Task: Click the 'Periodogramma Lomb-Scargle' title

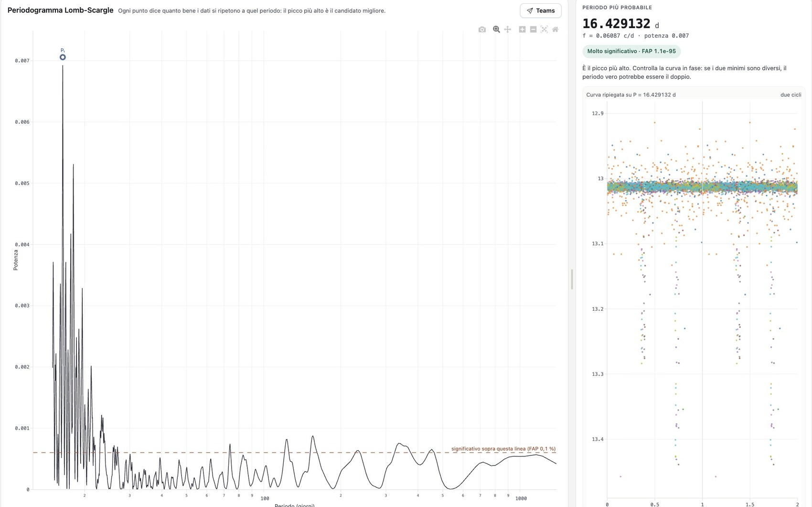Action: pos(61,10)
